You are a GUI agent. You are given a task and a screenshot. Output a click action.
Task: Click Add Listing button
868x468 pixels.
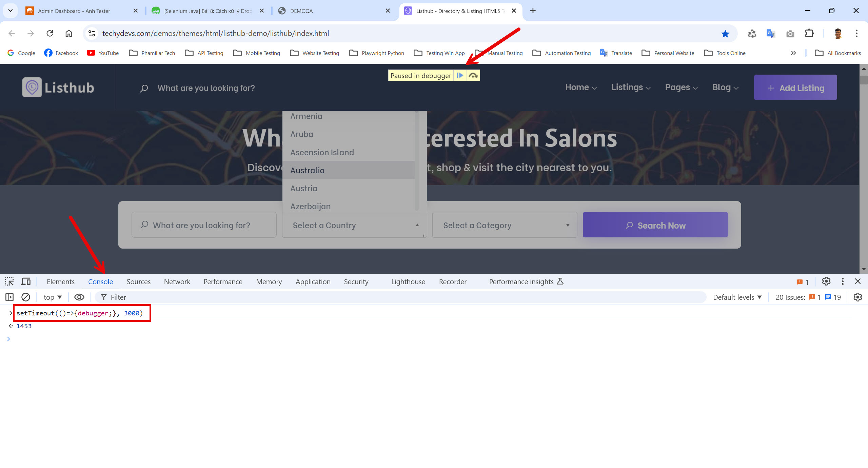coord(796,87)
